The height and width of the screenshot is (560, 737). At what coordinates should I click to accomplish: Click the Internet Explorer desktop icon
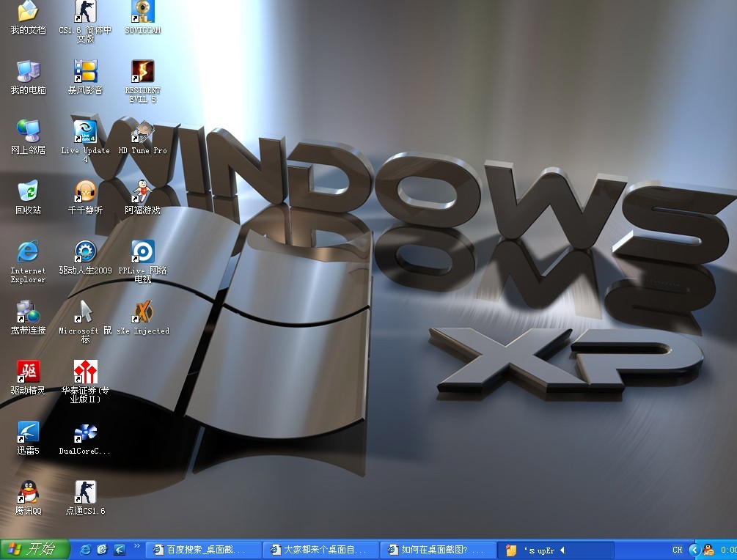coord(28,262)
